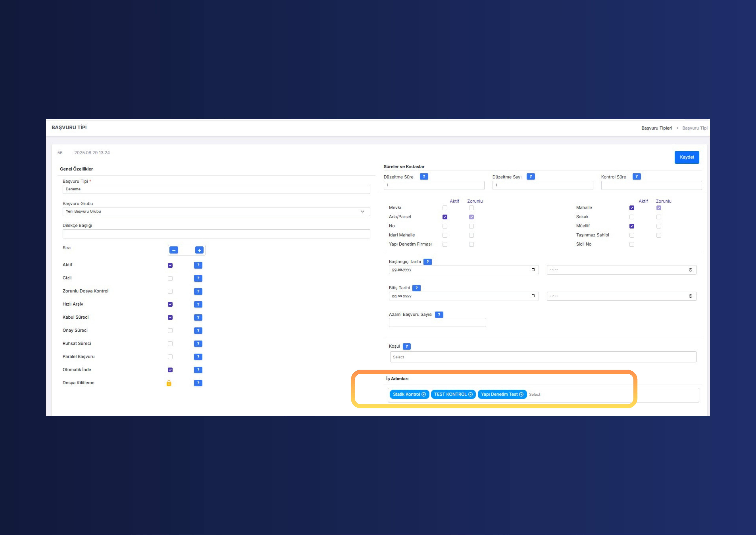Open help for the Koşul field
Screen dimensions: 756x535
click(407, 346)
